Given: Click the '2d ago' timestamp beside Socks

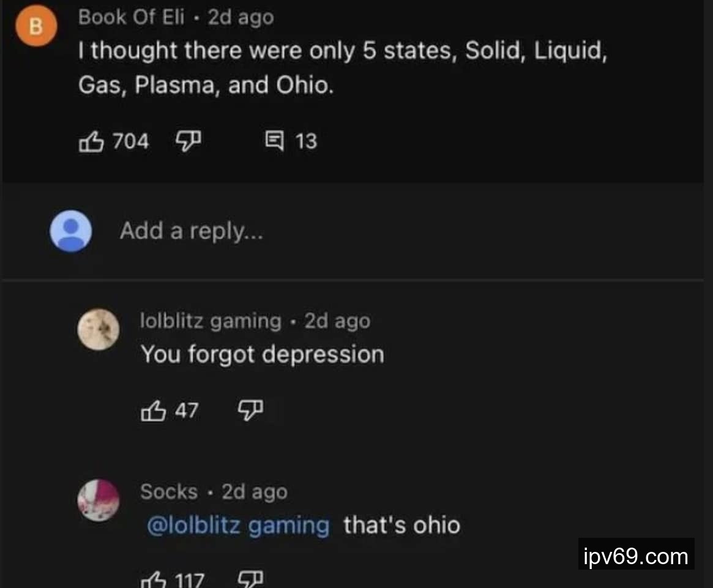Looking at the screenshot, I should click(255, 491).
